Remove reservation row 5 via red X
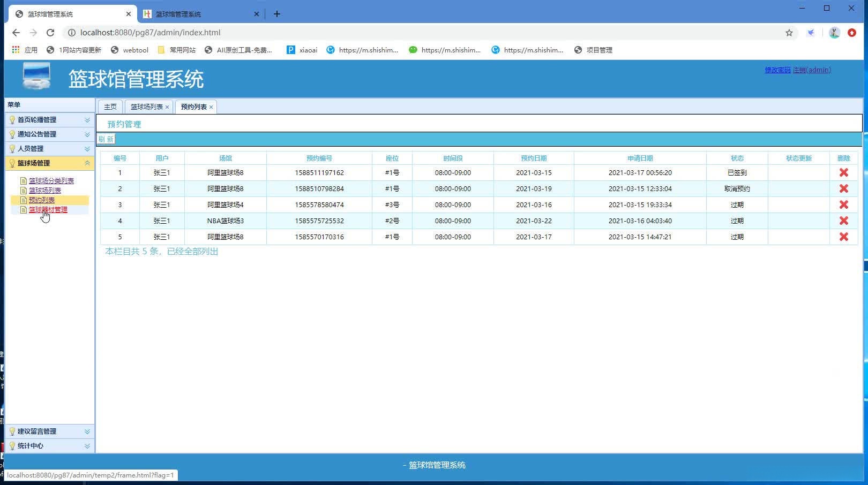 point(843,237)
